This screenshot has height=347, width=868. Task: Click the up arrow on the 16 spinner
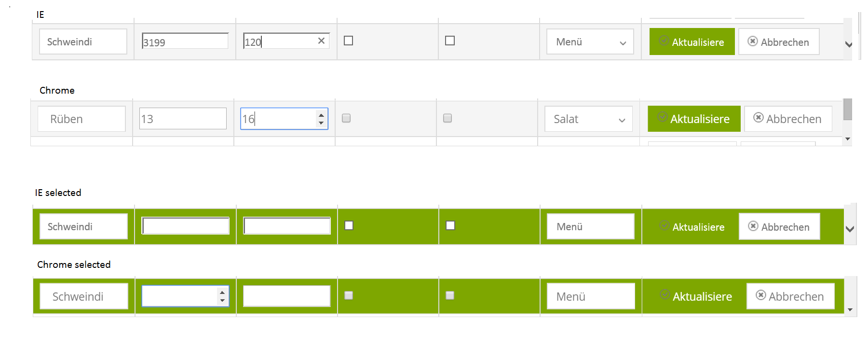[321, 115]
